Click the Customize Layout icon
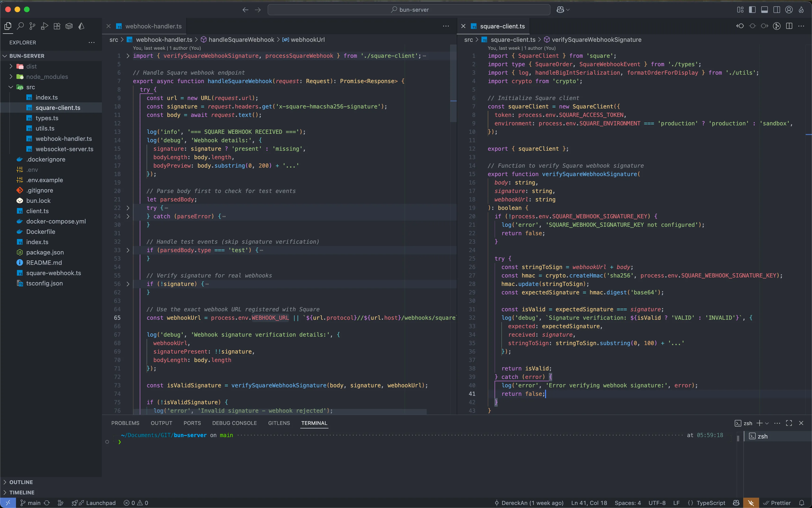812x508 pixels. tap(740, 10)
